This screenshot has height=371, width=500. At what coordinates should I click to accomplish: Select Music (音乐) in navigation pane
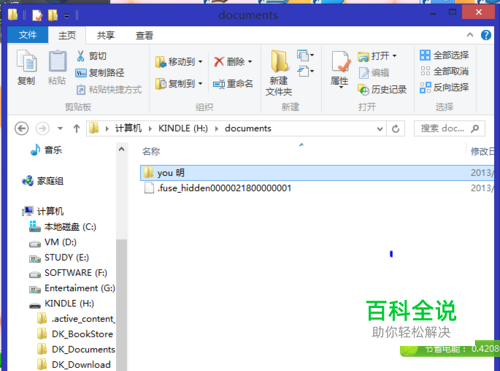46,150
